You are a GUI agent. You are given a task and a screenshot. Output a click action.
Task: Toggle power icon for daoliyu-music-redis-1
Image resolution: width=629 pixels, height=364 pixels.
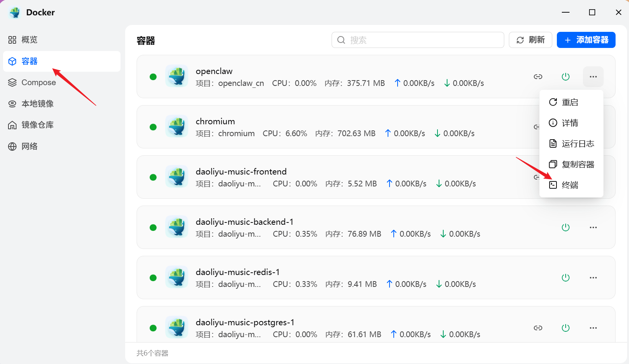[566, 278]
